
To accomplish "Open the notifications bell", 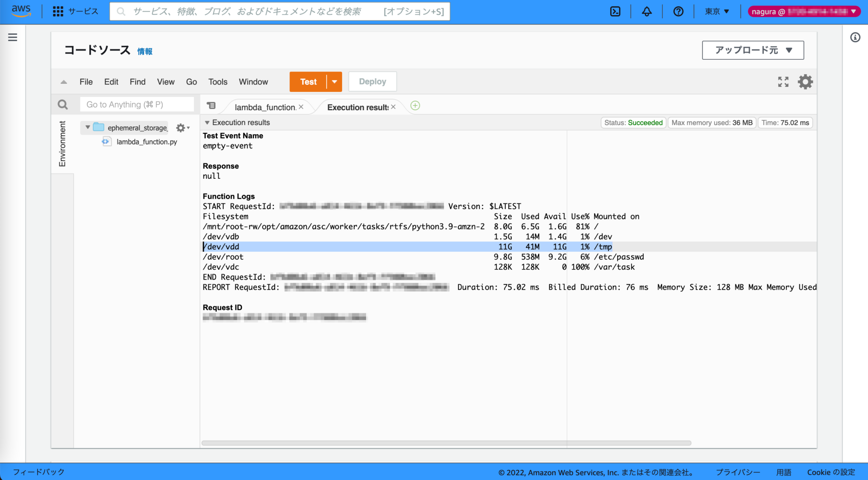I will click(x=646, y=11).
